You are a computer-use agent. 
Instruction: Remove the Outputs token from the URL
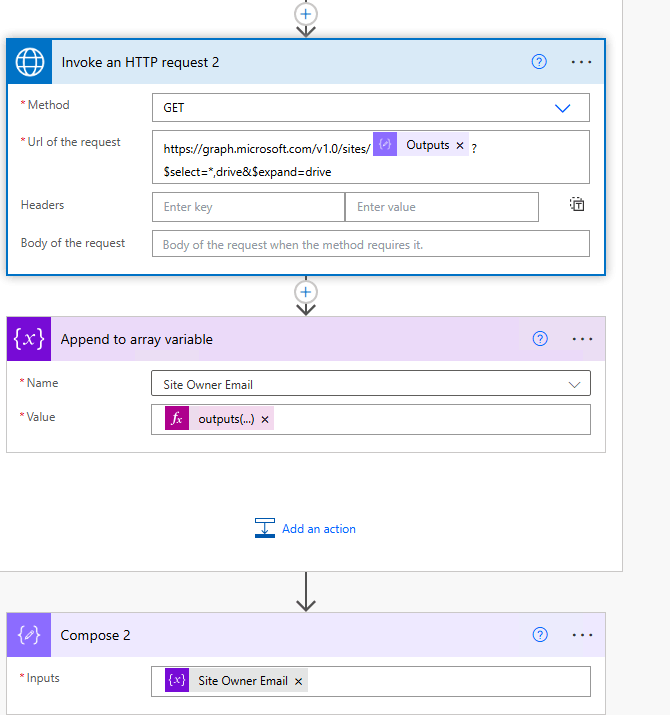460,145
